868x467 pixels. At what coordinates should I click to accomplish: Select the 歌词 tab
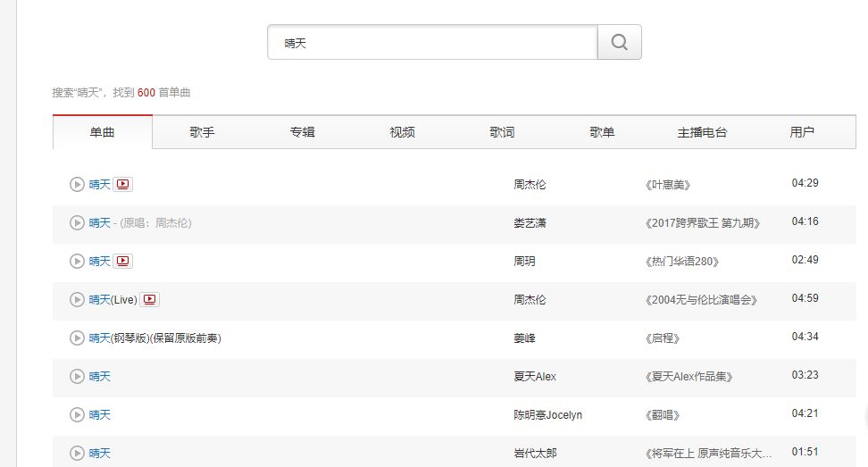(x=502, y=132)
